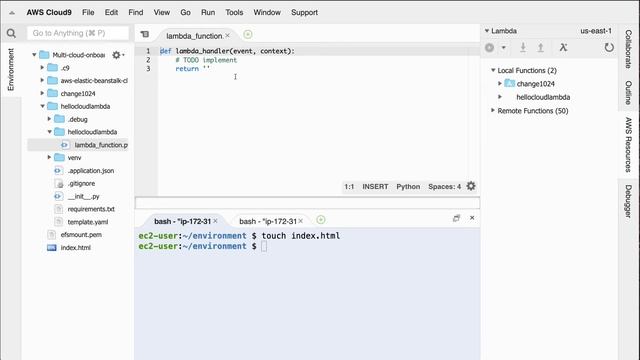Open the Window menu
The width and height of the screenshot is (640, 360).
[267, 12]
